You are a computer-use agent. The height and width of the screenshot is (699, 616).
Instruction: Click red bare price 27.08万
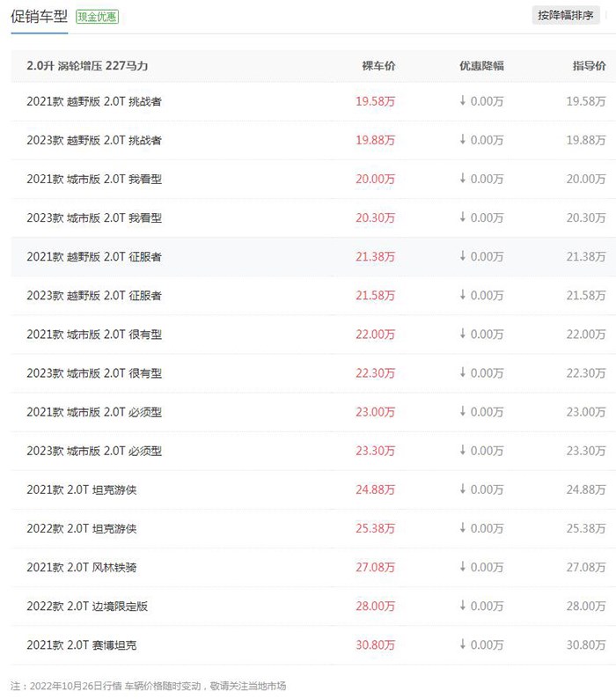point(375,568)
